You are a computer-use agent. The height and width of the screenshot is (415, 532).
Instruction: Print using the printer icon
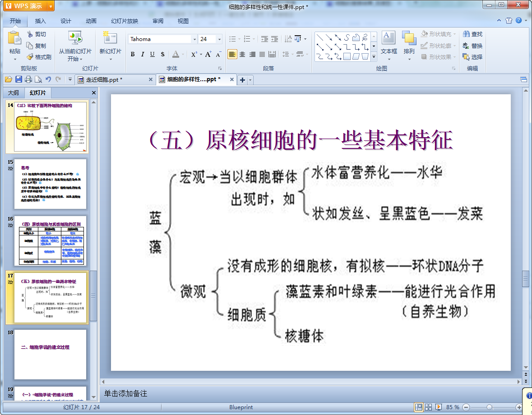pyautogui.click(x=28, y=80)
